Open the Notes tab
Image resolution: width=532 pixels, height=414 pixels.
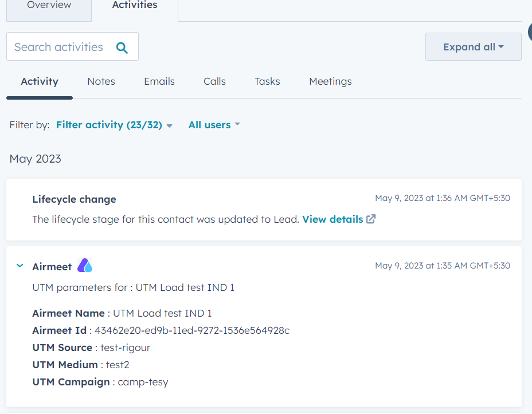coord(101,81)
